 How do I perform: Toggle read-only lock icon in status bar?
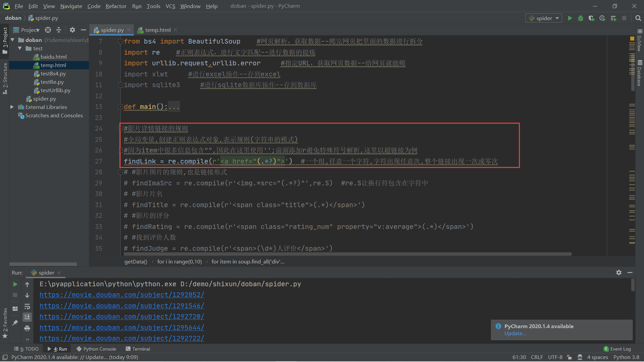click(569, 357)
